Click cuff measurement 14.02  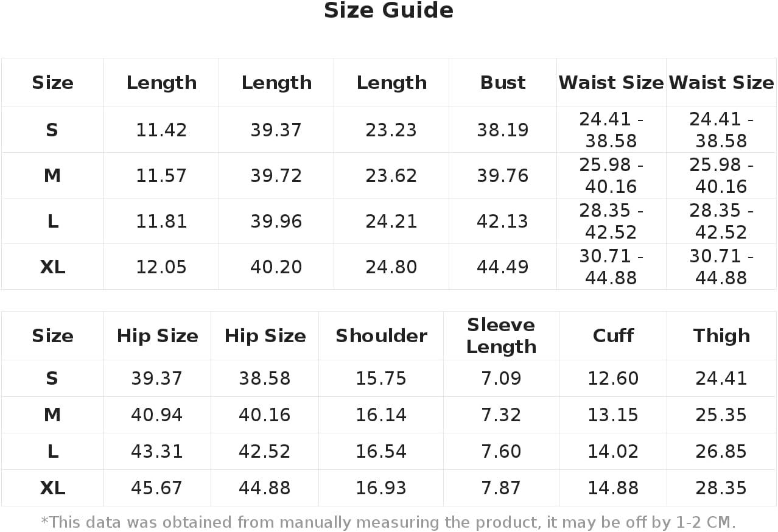613,452
